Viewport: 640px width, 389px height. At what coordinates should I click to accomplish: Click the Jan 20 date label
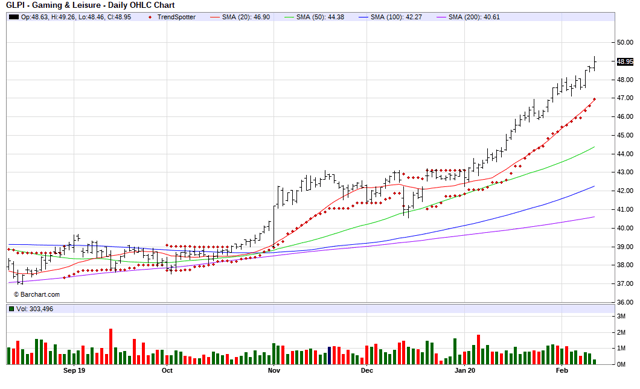pyautogui.click(x=465, y=371)
